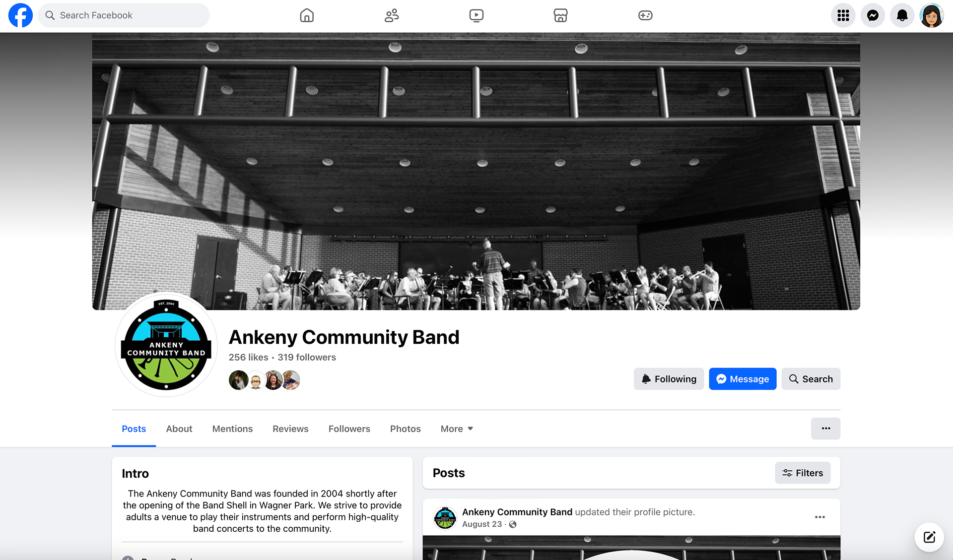Viewport: 953px width, 560px height.
Task: Expand the More tab dropdown
Action: coord(457,429)
